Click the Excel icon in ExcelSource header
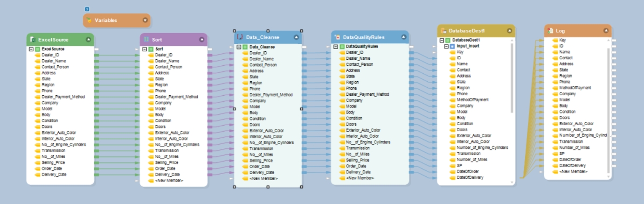This screenshot has height=204, width=644. (33, 40)
